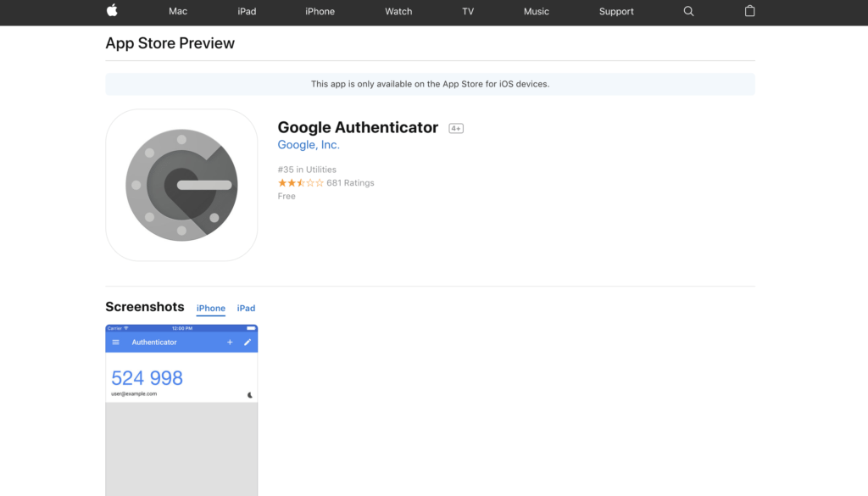Switch to the iPad screenshots tab
868x496 pixels.
pos(247,309)
